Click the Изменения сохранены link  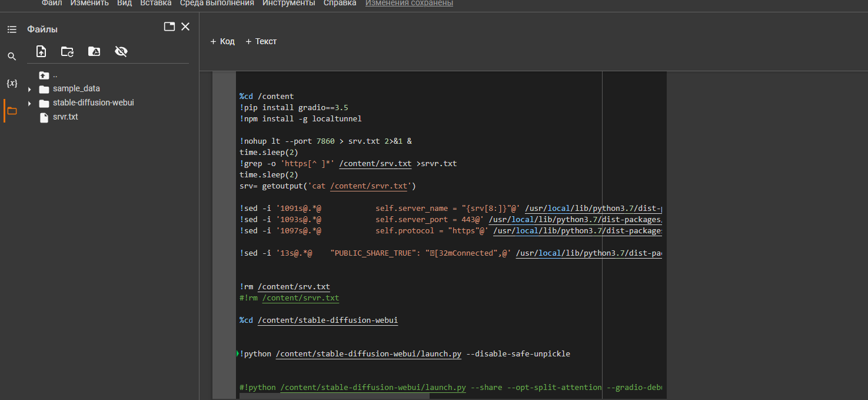tap(408, 3)
